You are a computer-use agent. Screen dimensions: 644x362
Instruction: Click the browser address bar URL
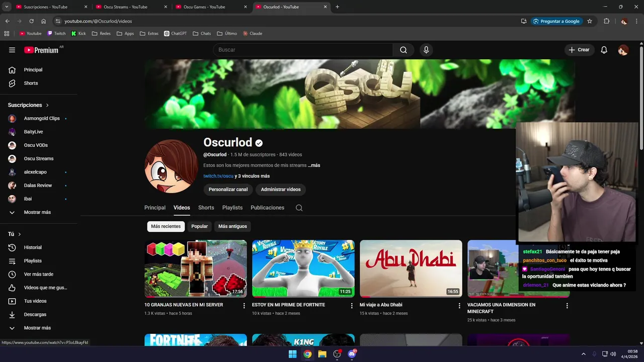(98, 21)
